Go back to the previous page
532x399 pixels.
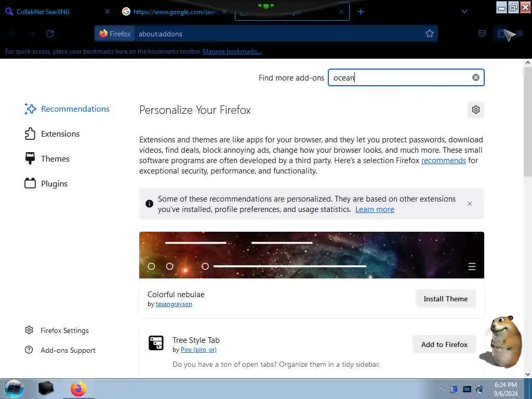[x=12, y=34]
